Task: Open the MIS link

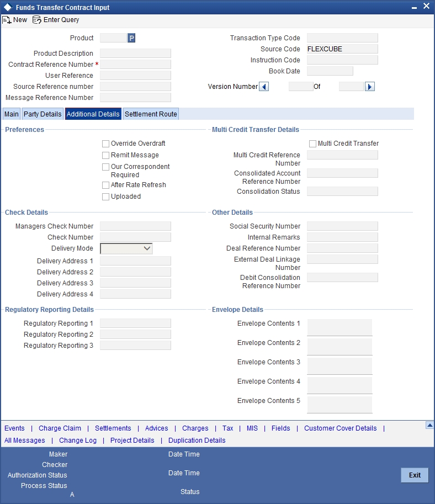Action: (252, 428)
